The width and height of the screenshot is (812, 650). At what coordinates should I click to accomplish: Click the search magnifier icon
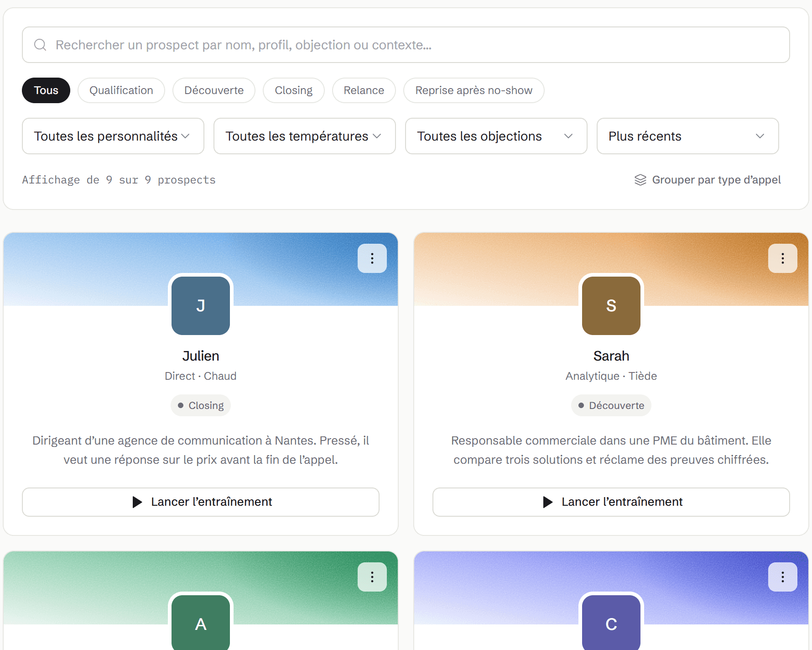coord(40,45)
